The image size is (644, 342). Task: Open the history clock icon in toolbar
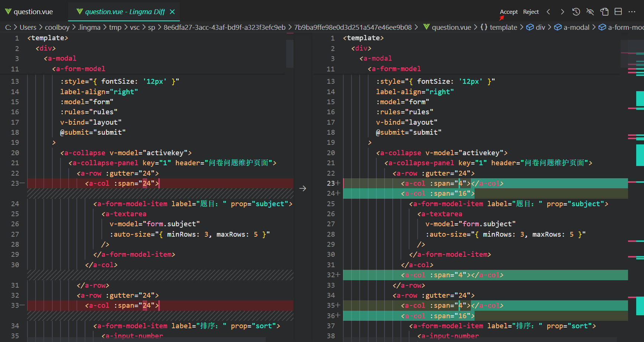coord(576,12)
